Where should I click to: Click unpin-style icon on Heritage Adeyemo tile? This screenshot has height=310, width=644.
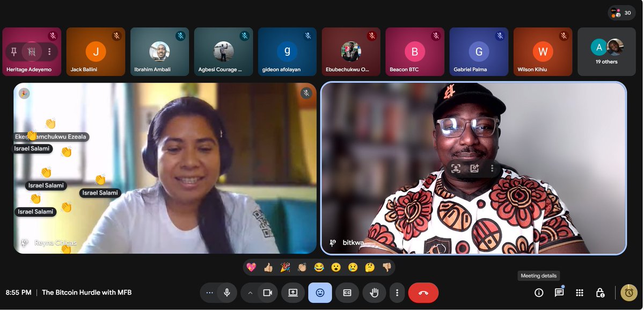coord(31,52)
